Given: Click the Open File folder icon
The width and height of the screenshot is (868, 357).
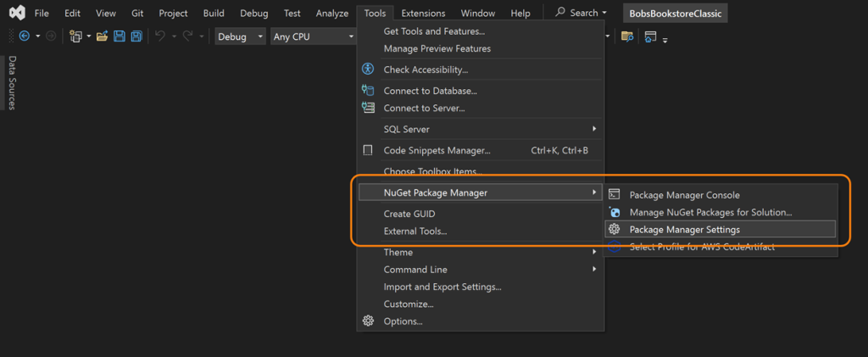Looking at the screenshot, I should pyautogui.click(x=102, y=36).
